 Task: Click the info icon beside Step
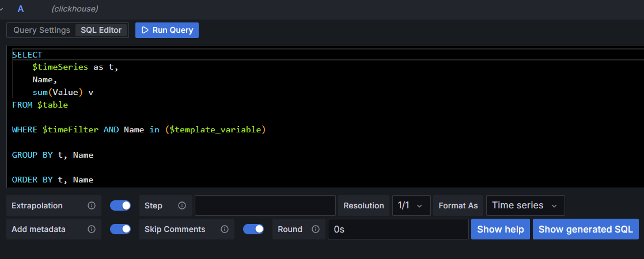(182, 205)
